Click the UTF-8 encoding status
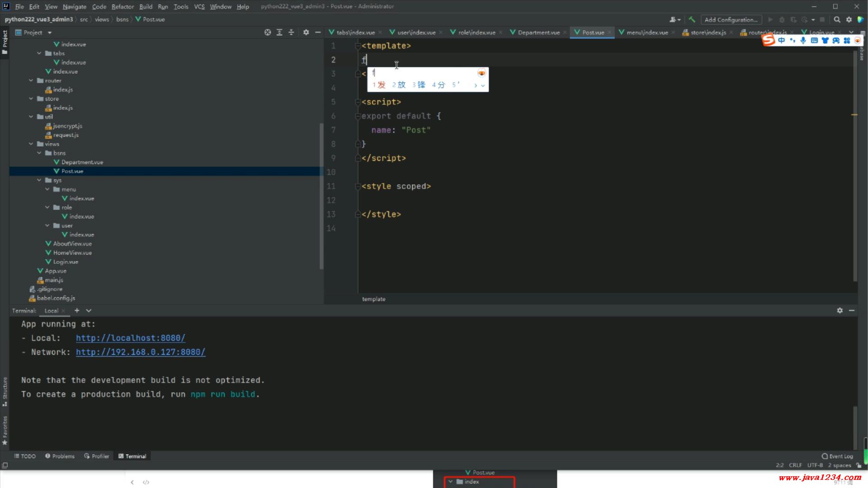Image resolution: width=868 pixels, height=488 pixels. point(815,465)
